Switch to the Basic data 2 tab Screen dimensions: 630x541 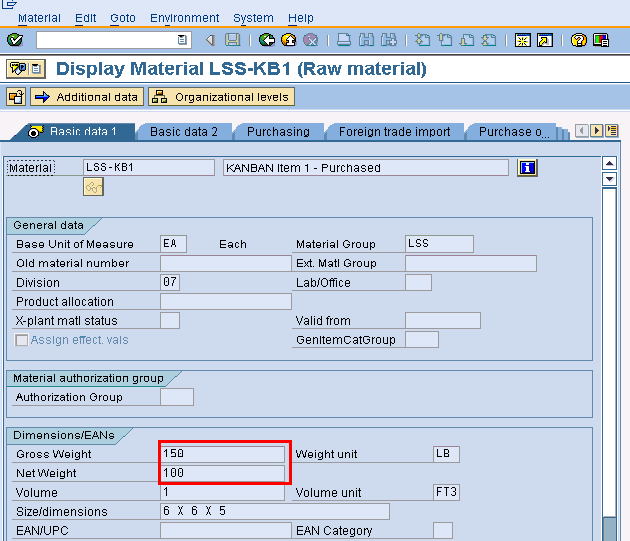(x=184, y=132)
